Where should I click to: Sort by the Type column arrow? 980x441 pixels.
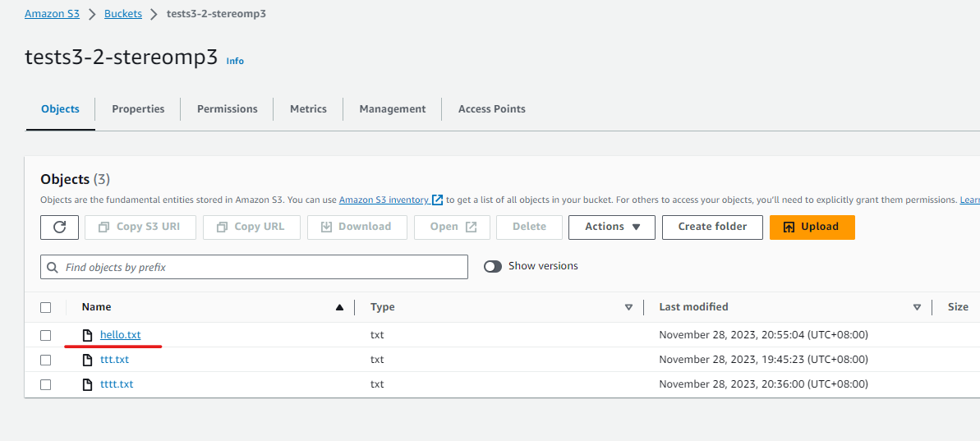click(x=628, y=307)
